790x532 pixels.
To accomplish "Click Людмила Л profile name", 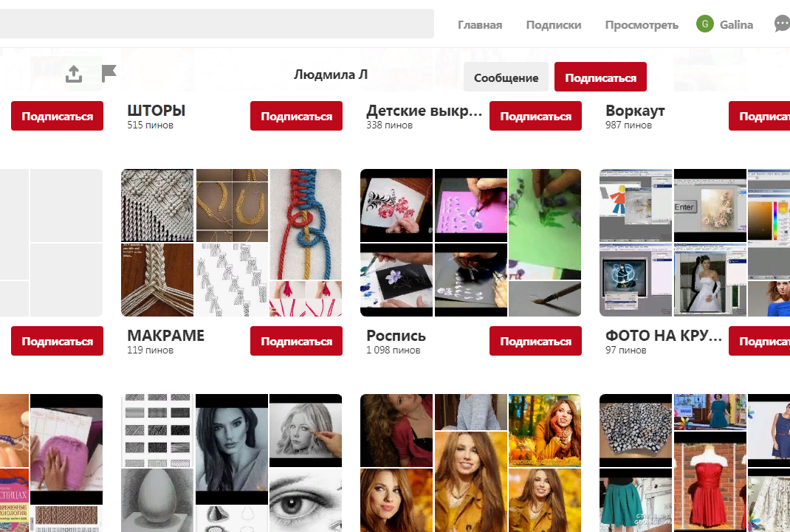I will coord(331,75).
